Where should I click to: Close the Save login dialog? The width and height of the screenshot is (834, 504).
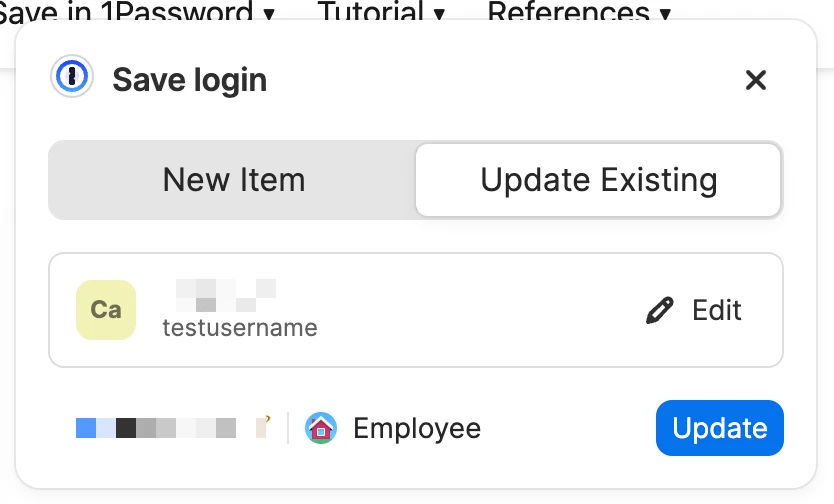point(755,80)
